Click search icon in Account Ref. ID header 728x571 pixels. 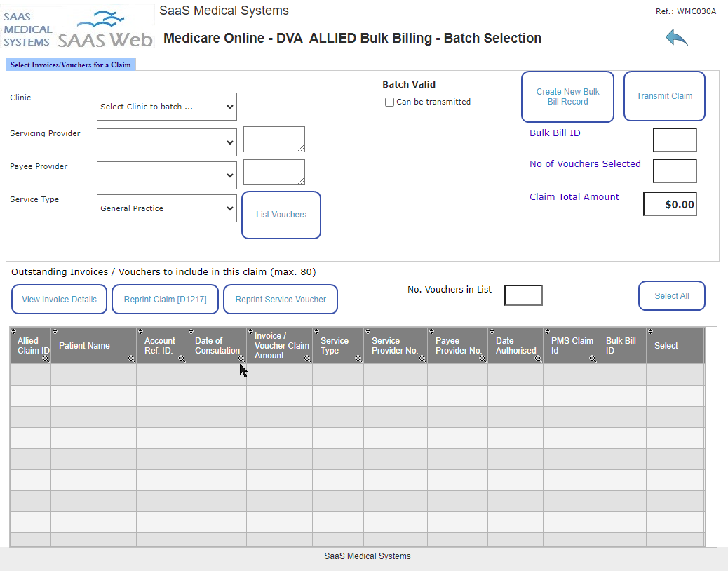click(x=182, y=359)
